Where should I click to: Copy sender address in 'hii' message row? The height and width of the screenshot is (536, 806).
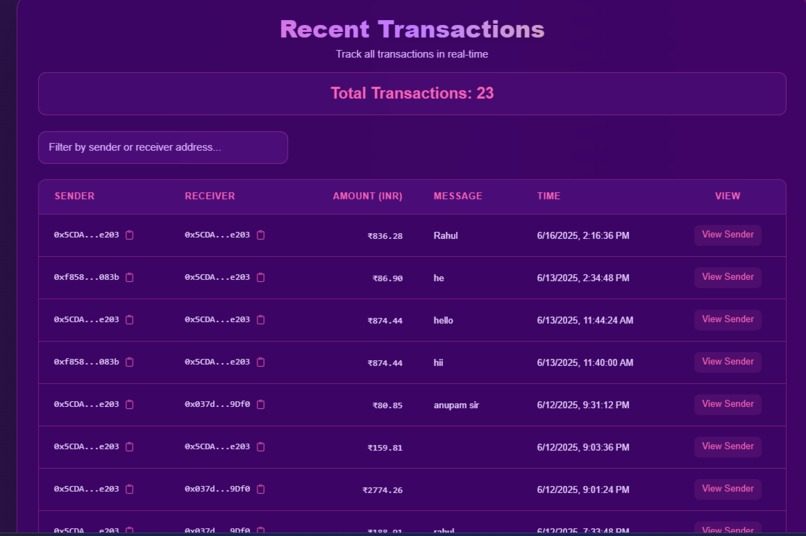(x=130, y=362)
